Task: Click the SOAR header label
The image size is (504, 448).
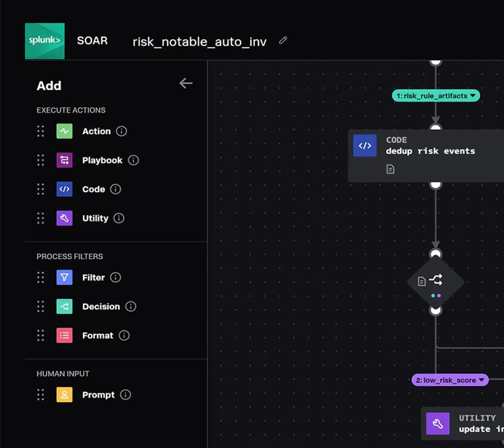Action: click(92, 41)
